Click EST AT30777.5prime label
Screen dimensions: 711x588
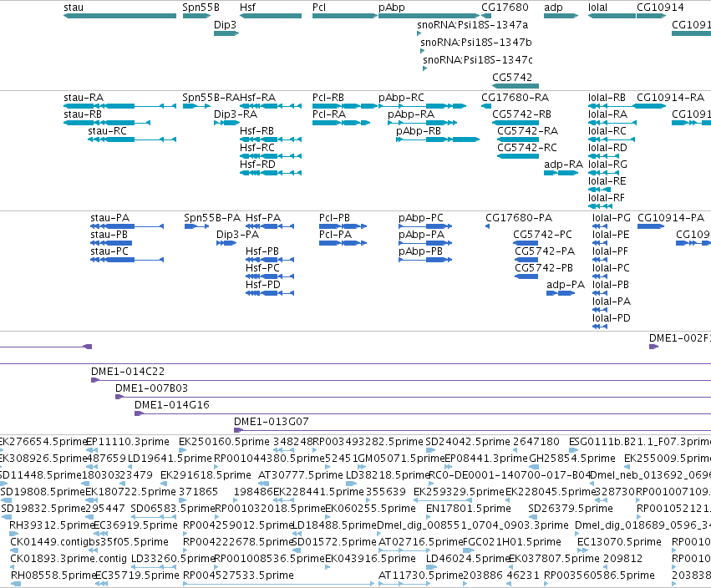(x=301, y=475)
